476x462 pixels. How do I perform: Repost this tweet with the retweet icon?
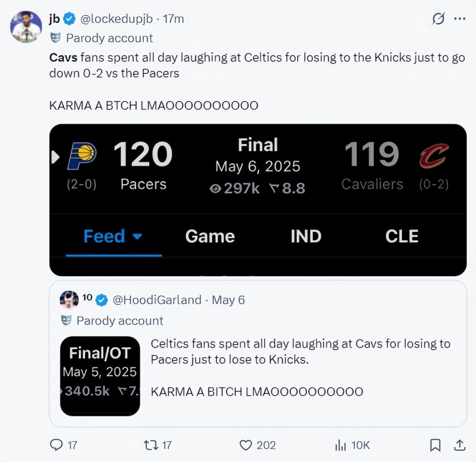pos(151,445)
